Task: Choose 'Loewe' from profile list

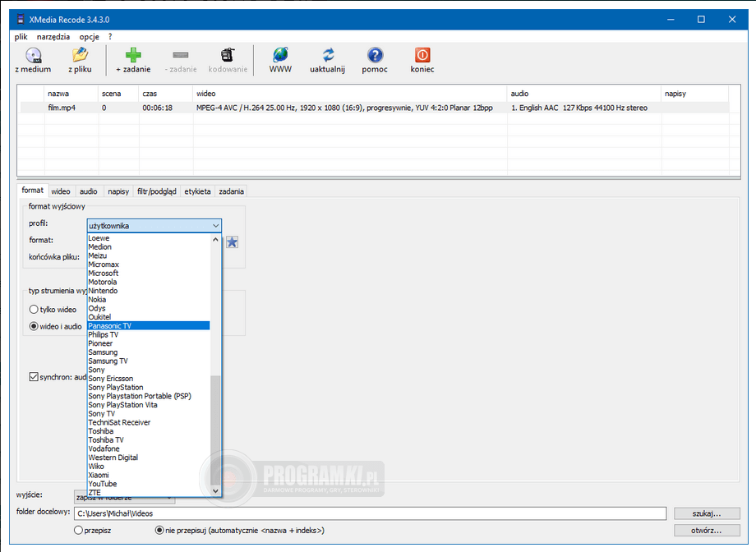Action: click(x=149, y=238)
